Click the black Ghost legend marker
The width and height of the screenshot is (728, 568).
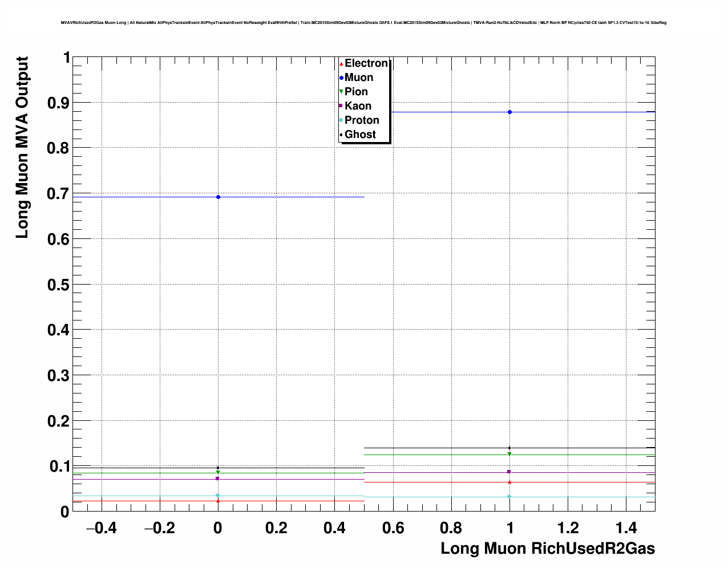tap(341, 135)
